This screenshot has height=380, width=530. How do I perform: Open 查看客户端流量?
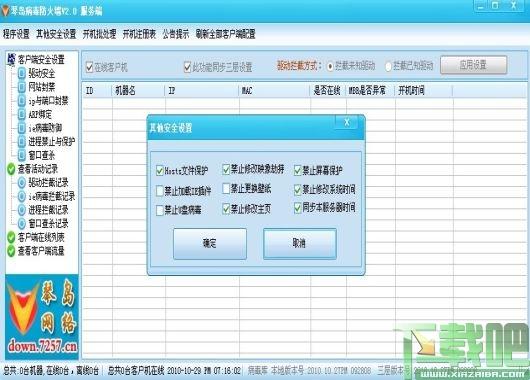(41, 251)
